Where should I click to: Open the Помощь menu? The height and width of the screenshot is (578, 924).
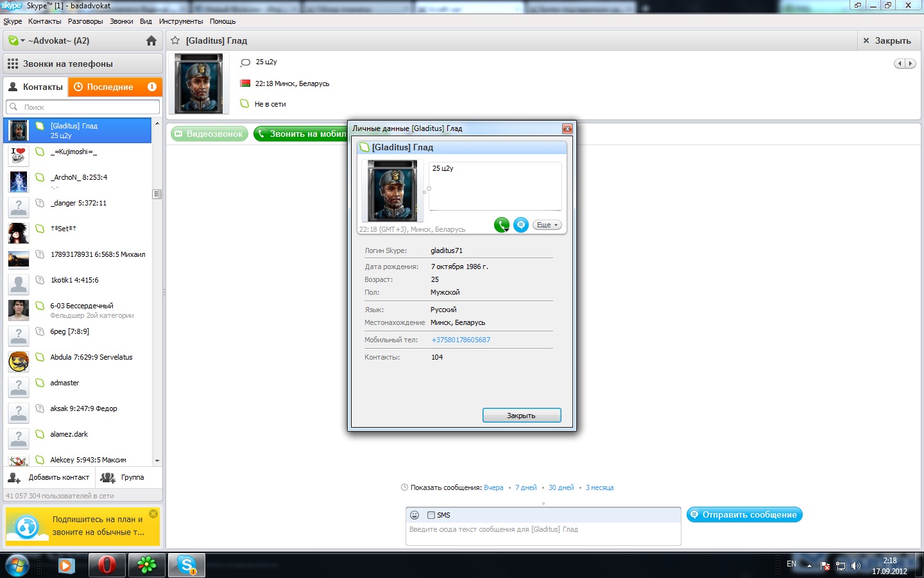pyautogui.click(x=223, y=21)
